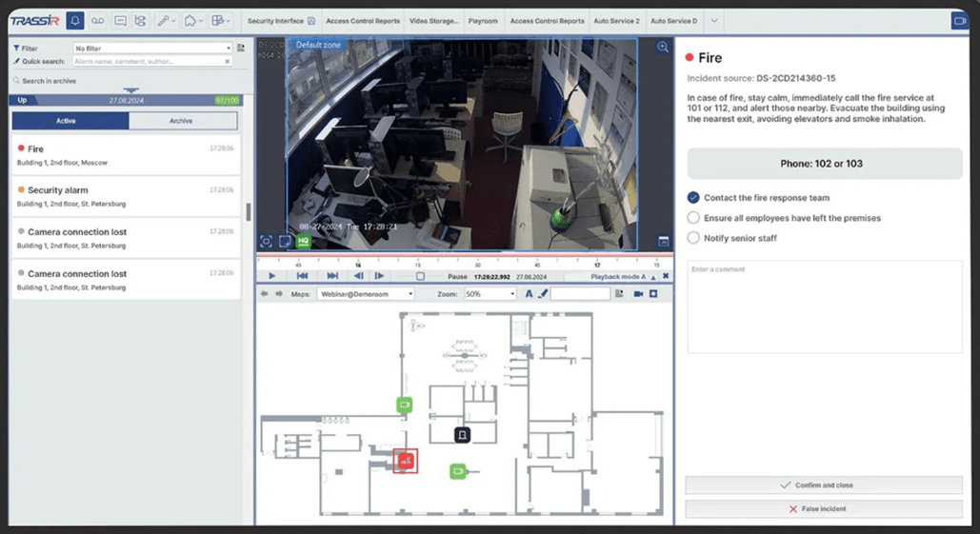Step one frame forward in playback
The width and height of the screenshot is (980, 534).
tap(379, 276)
